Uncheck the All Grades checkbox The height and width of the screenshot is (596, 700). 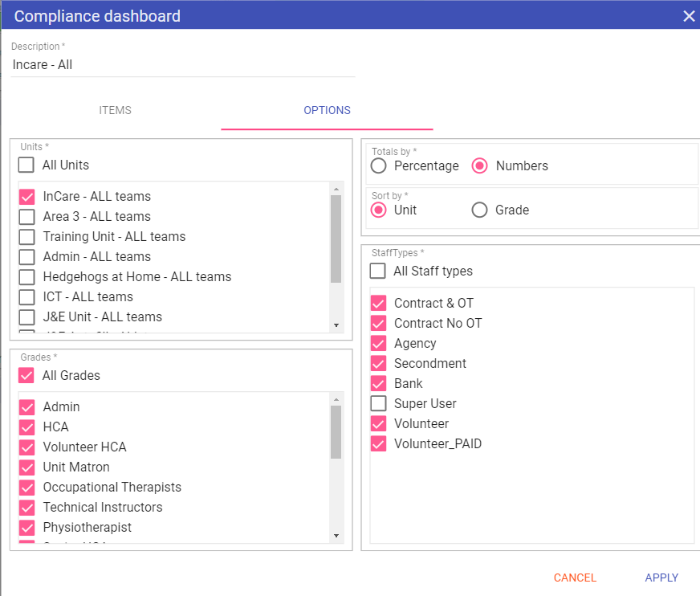tap(26, 376)
